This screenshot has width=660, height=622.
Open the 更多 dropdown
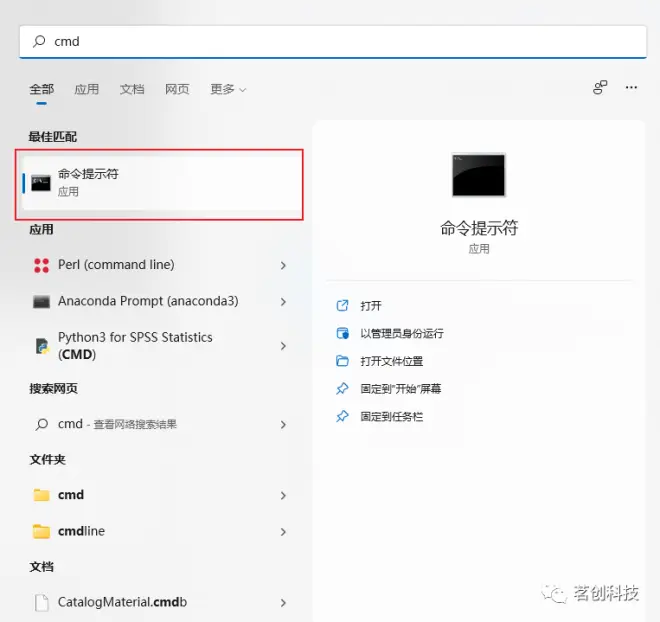click(228, 89)
